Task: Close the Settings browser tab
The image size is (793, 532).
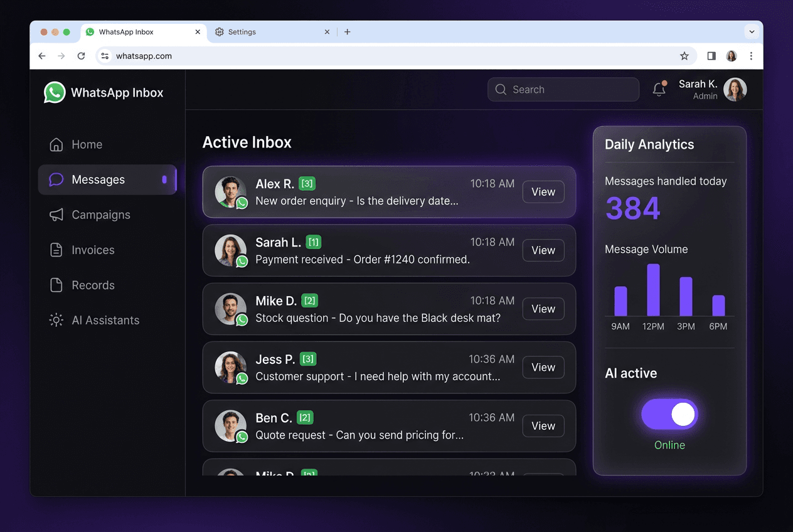Action: coord(327,32)
